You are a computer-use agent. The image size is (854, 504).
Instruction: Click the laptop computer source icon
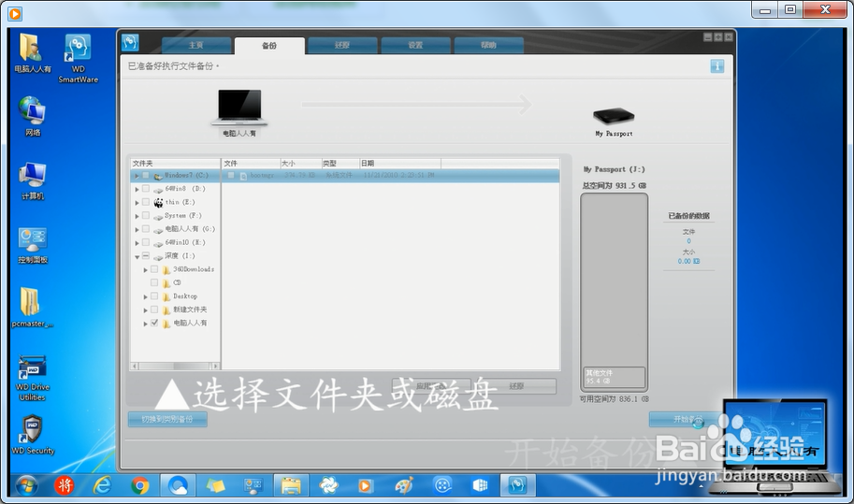[239, 108]
